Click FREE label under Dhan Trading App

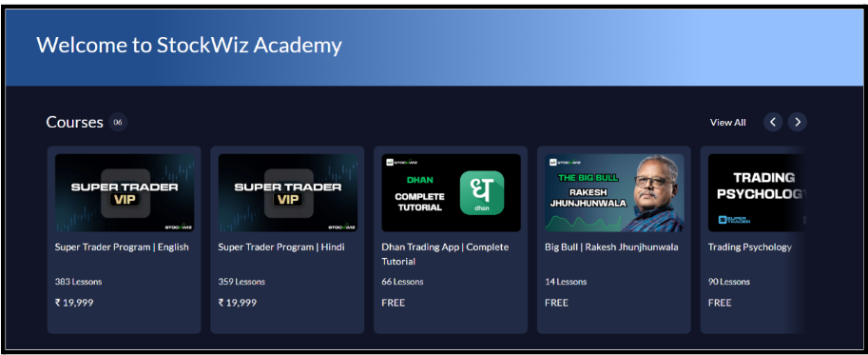point(393,303)
